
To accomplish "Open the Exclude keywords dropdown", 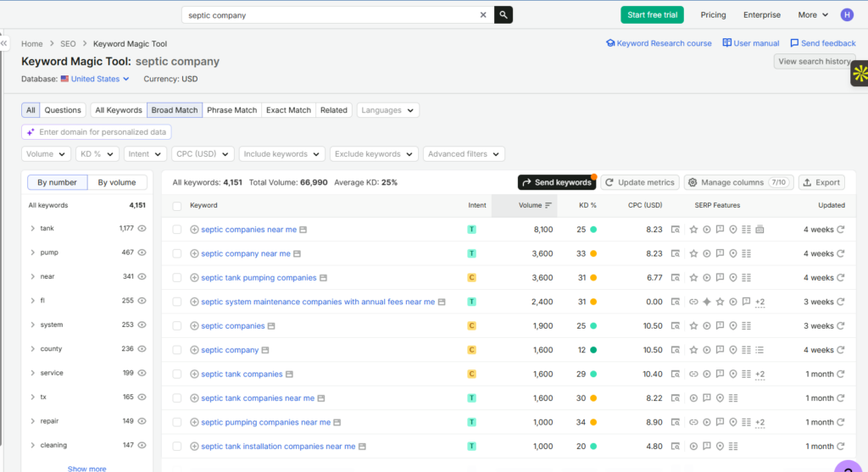I will [374, 154].
